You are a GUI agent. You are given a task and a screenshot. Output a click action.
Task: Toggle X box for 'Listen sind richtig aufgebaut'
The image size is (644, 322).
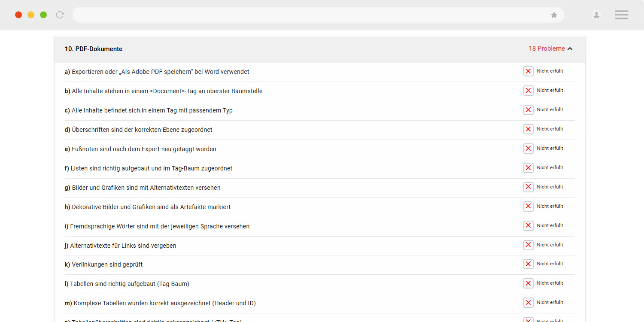[x=529, y=168]
